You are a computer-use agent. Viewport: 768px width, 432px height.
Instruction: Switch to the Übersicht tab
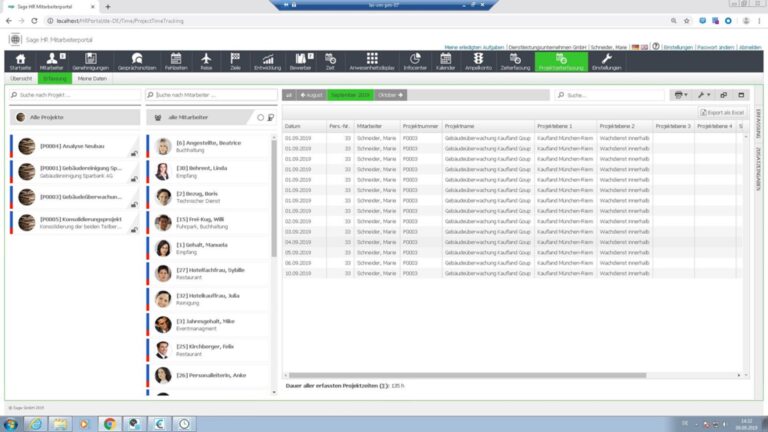pos(21,78)
